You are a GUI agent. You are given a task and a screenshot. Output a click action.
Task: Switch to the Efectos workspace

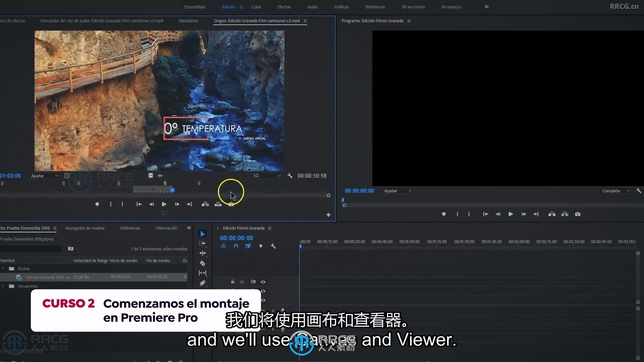(x=284, y=7)
